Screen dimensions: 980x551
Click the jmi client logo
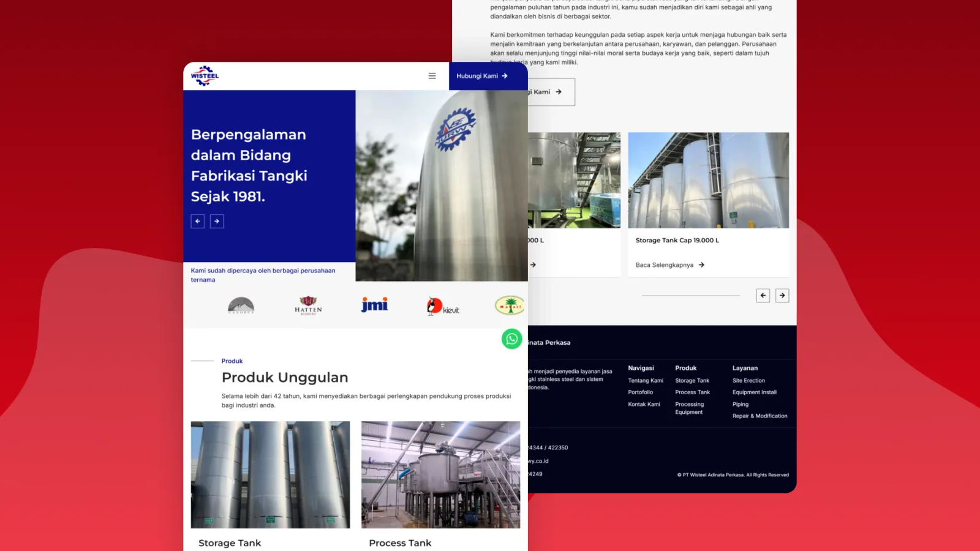click(x=374, y=305)
